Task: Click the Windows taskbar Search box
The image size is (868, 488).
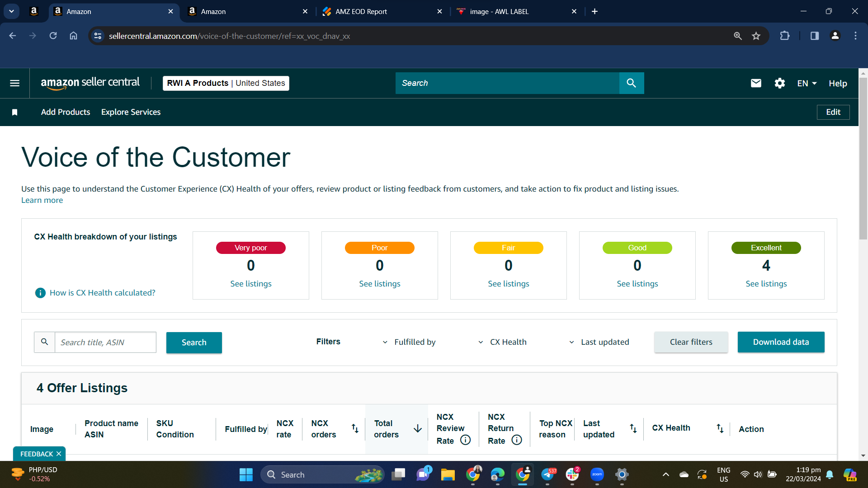Action: (322, 474)
